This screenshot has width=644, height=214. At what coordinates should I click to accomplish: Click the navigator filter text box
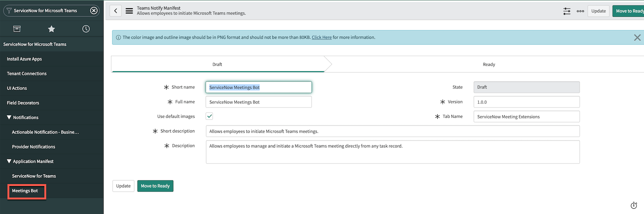pos(51,10)
